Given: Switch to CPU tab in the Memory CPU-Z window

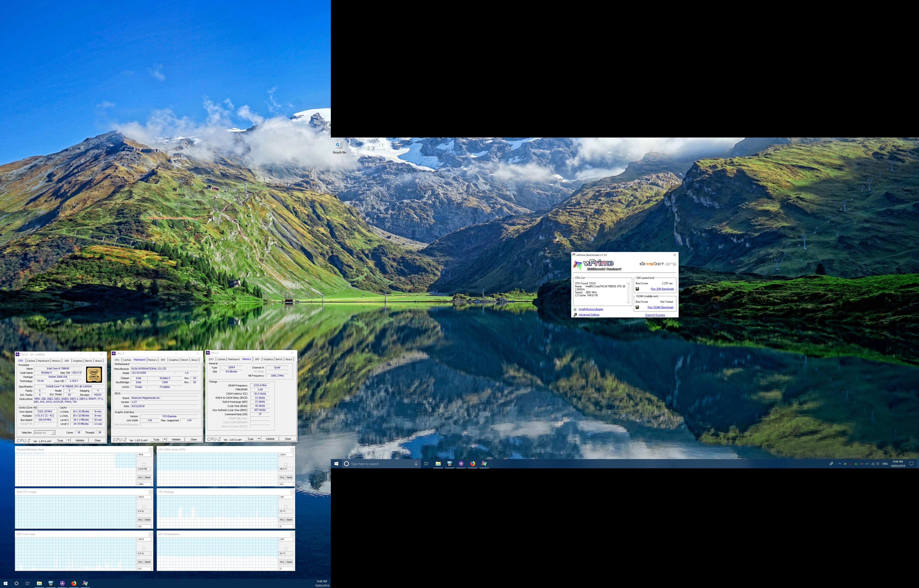Looking at the screenshot, I should click(211, 359).
